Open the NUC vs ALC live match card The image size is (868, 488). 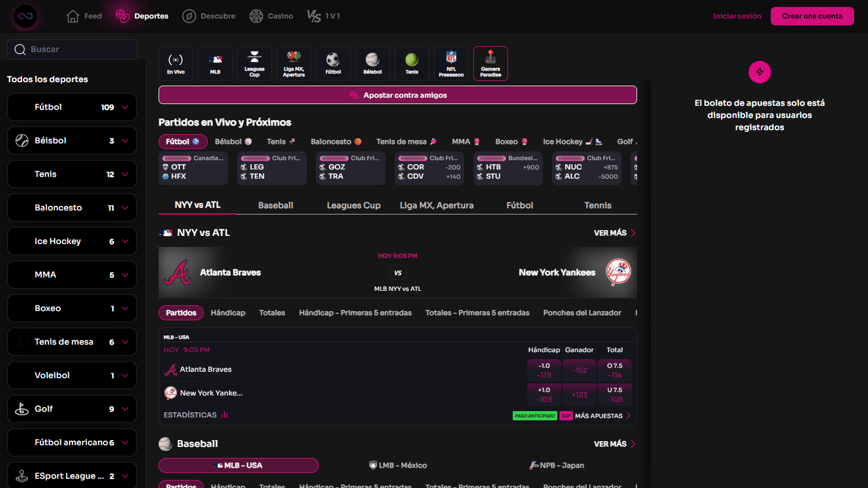coord(587,168)
